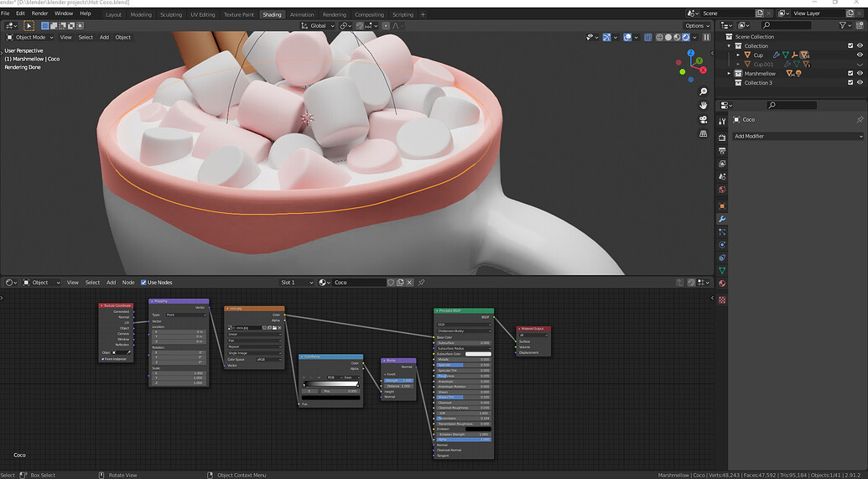Uncheck the Marshmellow collection checkbox
This screenshot has height=479, width=868.
[850, 73]
